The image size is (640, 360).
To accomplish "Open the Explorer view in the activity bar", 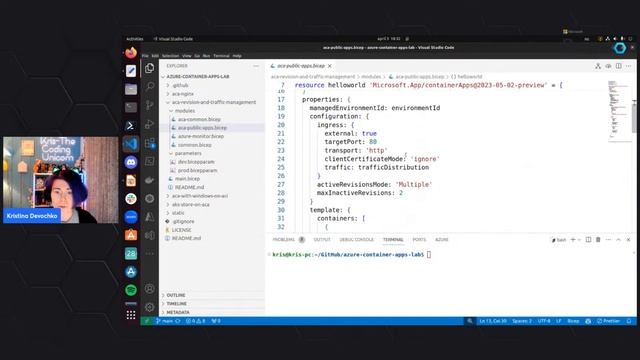I will [150, 68].
